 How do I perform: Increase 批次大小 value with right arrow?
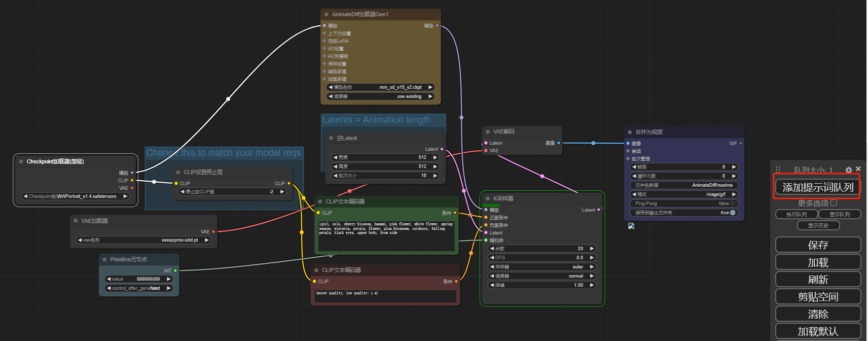tap(435, 176)
